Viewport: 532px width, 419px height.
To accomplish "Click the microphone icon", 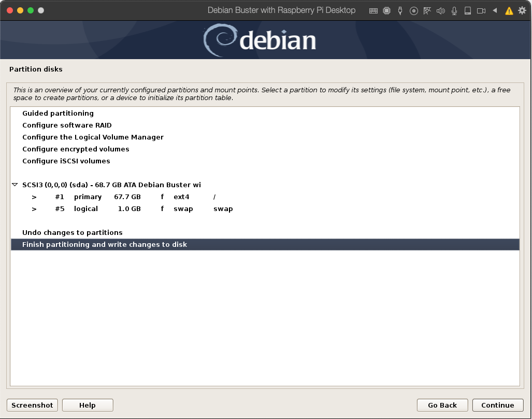I will coord(454,11).
